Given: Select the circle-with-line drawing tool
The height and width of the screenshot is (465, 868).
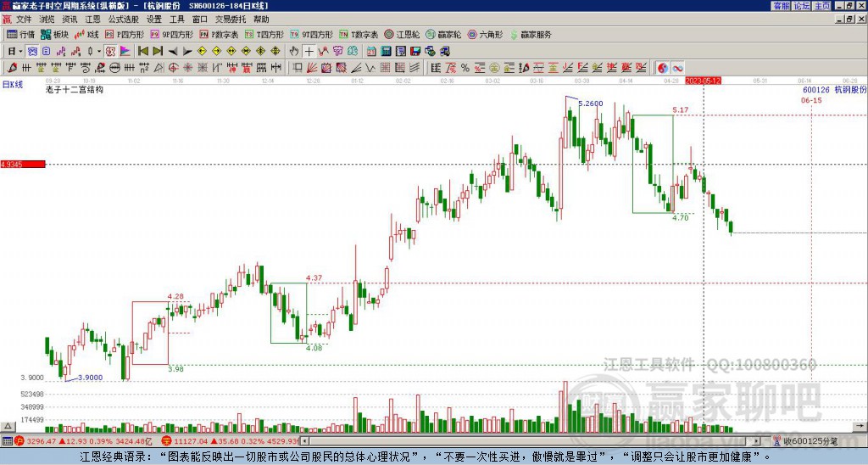Looking at the screenshot, I should 114,68.
